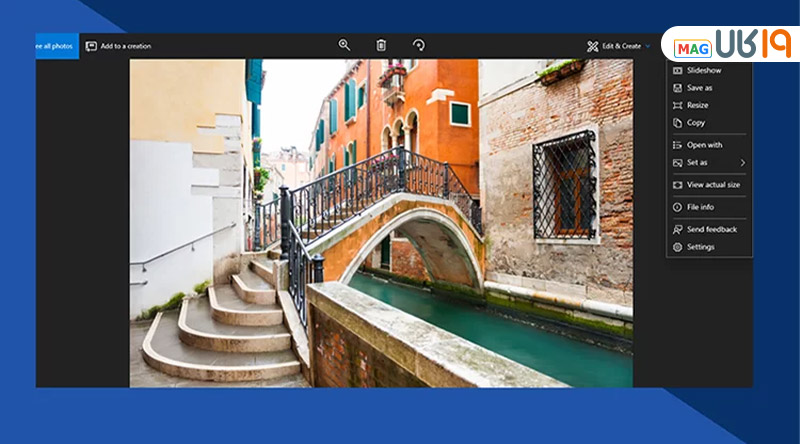Click the Settings gear icon
Screen dimensions: 800x444
[x=678, y=247]
